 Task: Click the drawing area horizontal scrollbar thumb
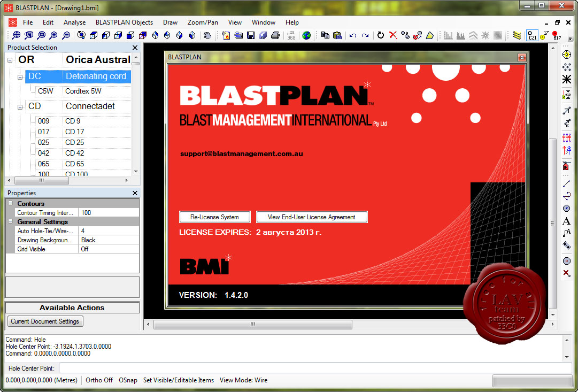252,325
